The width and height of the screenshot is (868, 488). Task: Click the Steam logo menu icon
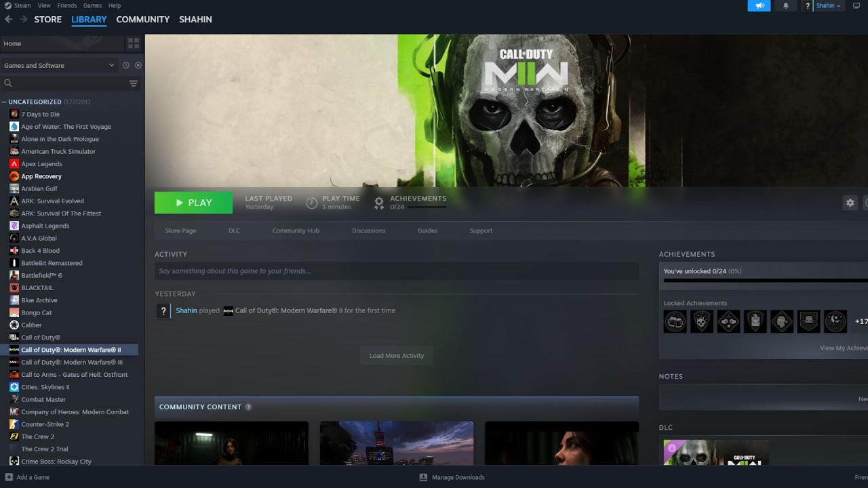click(7, 5)
